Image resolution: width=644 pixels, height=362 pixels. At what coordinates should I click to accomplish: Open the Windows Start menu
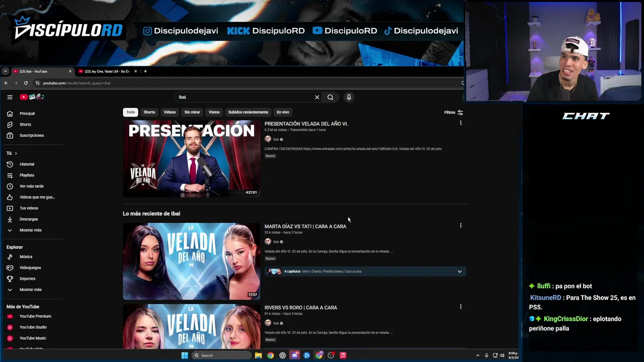(185, 355)
